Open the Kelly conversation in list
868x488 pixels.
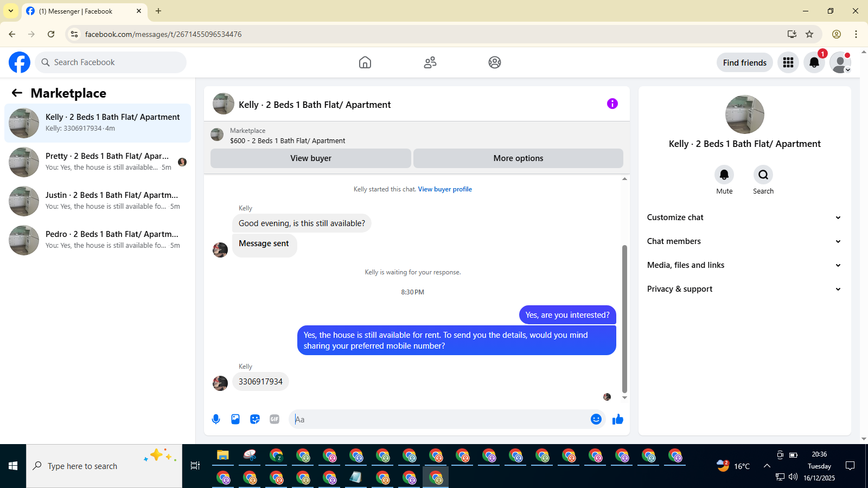point(98,123)
